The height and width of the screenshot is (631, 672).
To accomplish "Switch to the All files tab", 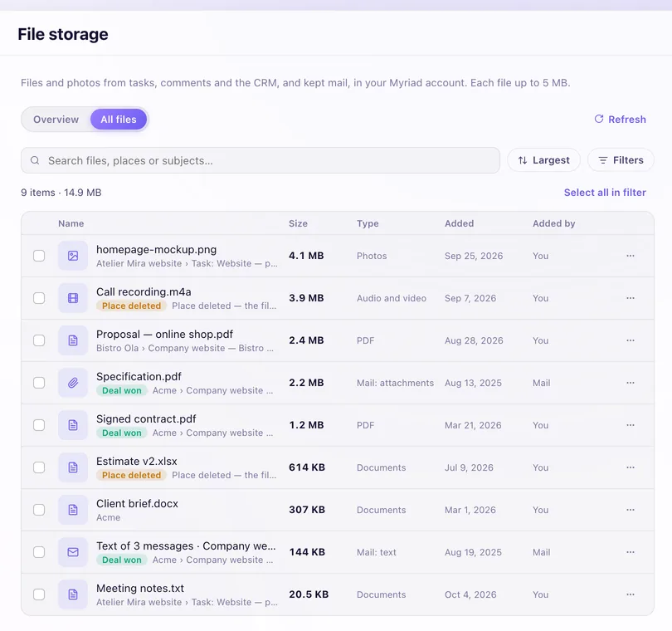I will [x=119, y=120].
